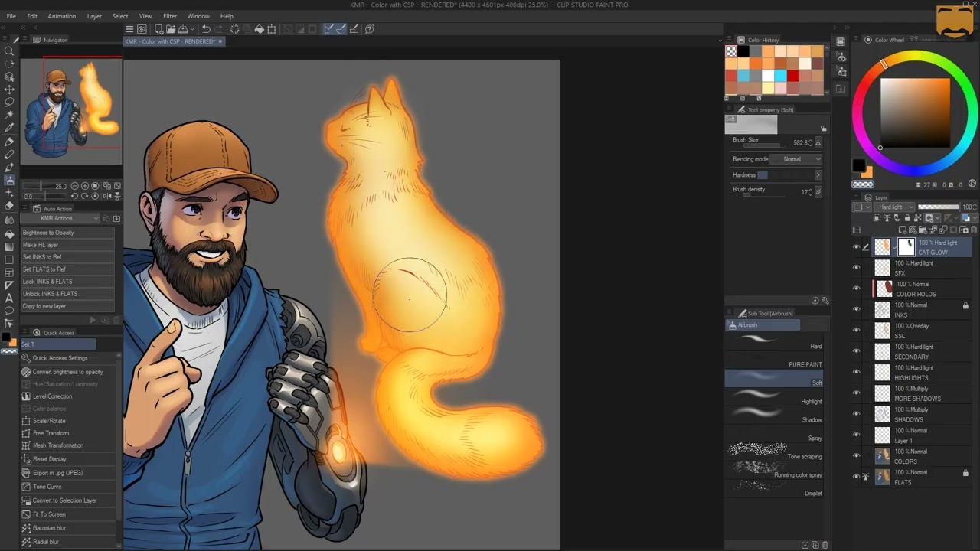Click the Undo arrow in the command bar
980x551 pixels.
(205, 29)
